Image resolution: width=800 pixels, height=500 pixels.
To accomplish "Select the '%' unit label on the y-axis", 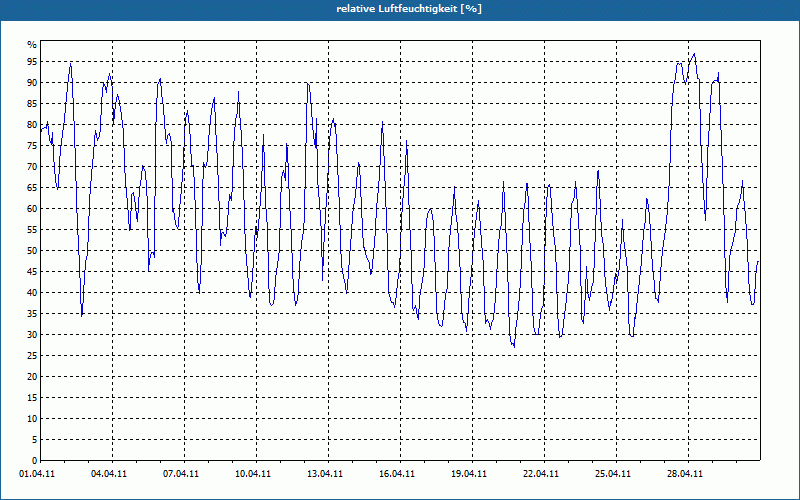I will click(32, 45).
